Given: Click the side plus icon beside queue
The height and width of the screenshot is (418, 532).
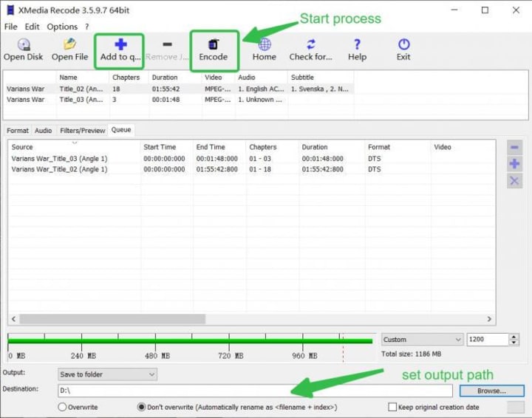Looking at the screenshot, I should [x=514, y=164].
